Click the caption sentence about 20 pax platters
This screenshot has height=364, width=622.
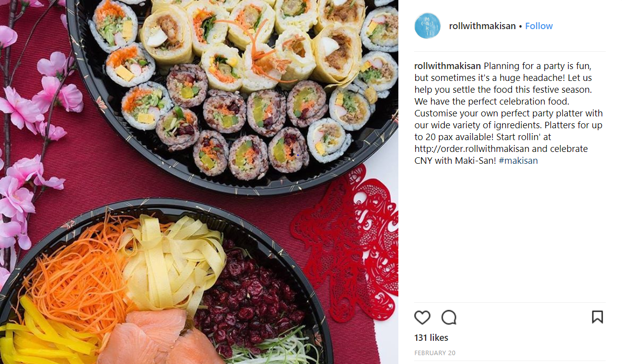pos(508,131)
